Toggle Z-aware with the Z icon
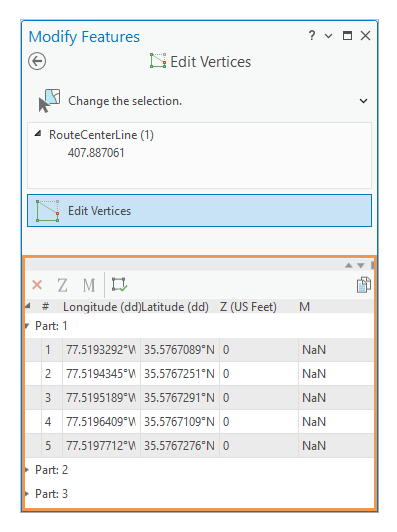Image resolution: width=397 pixels, height=532 pixels. click(x=62, y=285)
